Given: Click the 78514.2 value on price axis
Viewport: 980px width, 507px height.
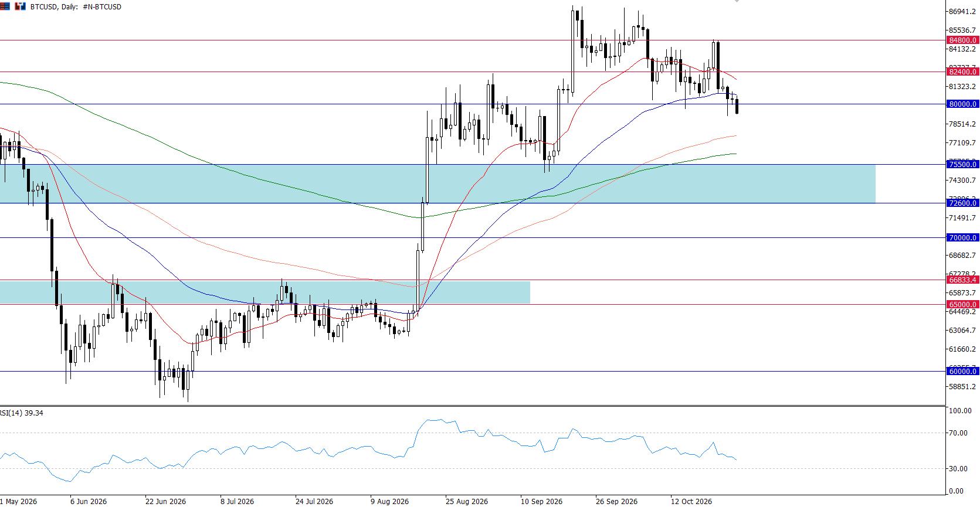Looking at the screenshot, I should tap(962, 124).
